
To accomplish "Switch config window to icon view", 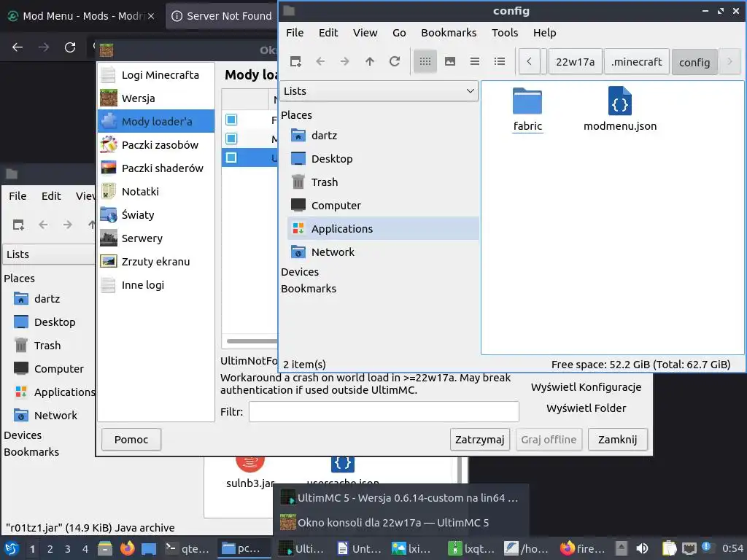I will pos(425,61).
